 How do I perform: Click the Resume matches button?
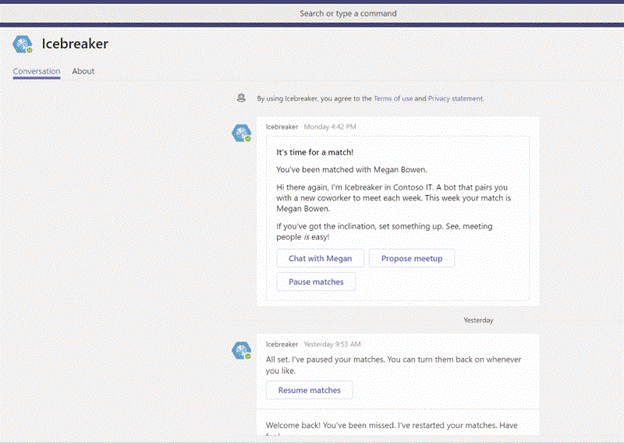tap(309, 390)
